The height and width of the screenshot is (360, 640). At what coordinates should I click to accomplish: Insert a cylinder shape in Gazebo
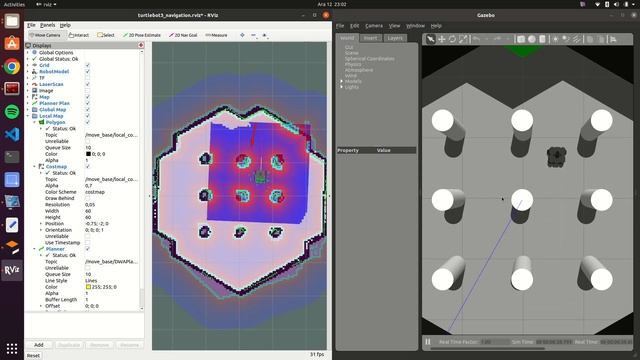point(542,39)
